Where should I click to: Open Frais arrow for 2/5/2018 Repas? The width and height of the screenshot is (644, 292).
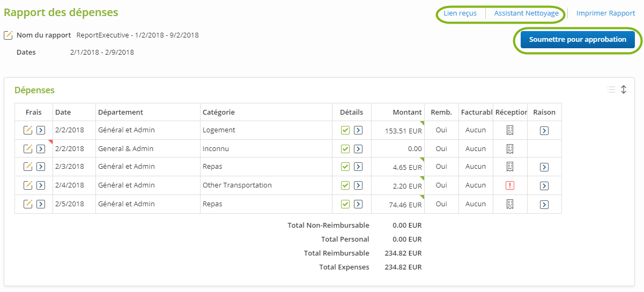[x=41, y=204]
